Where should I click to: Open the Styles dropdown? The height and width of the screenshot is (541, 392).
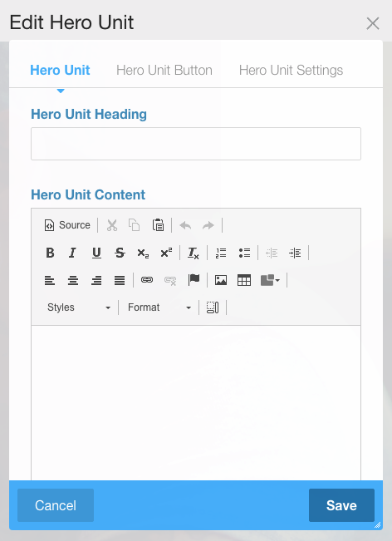coord(79,307)
